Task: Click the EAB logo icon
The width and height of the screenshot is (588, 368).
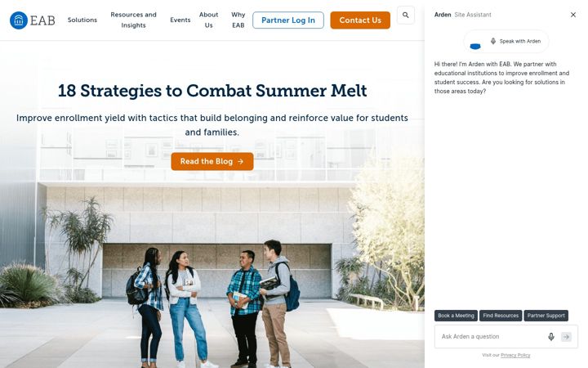Action: [x=18, y=20]
